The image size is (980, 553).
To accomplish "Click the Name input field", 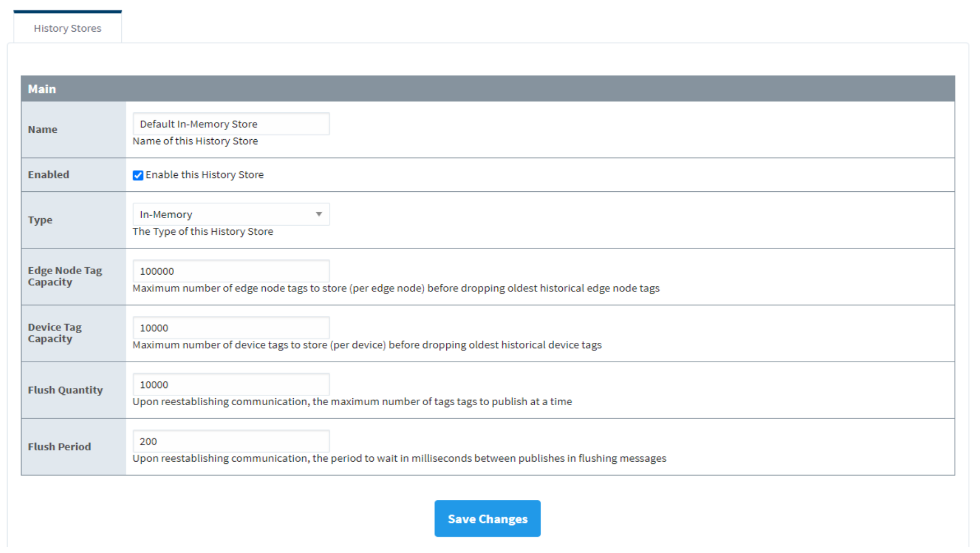I will pyautogui.click(x=231, y=124).
